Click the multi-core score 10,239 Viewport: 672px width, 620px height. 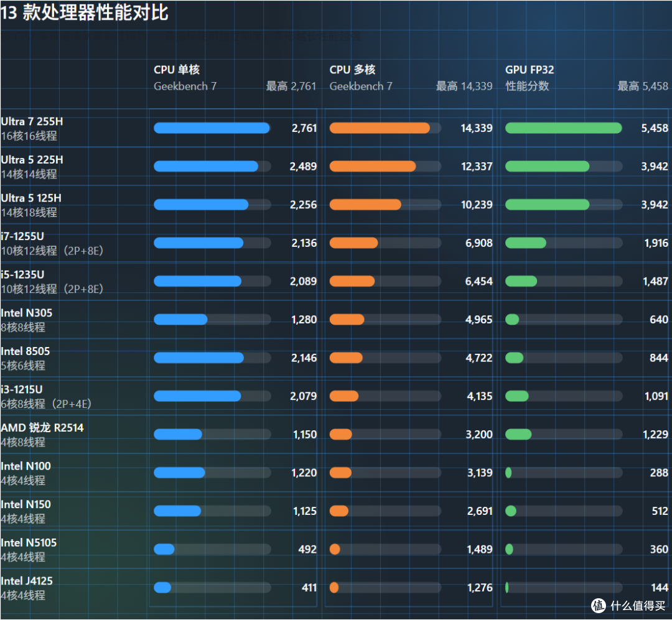[477, 205]
